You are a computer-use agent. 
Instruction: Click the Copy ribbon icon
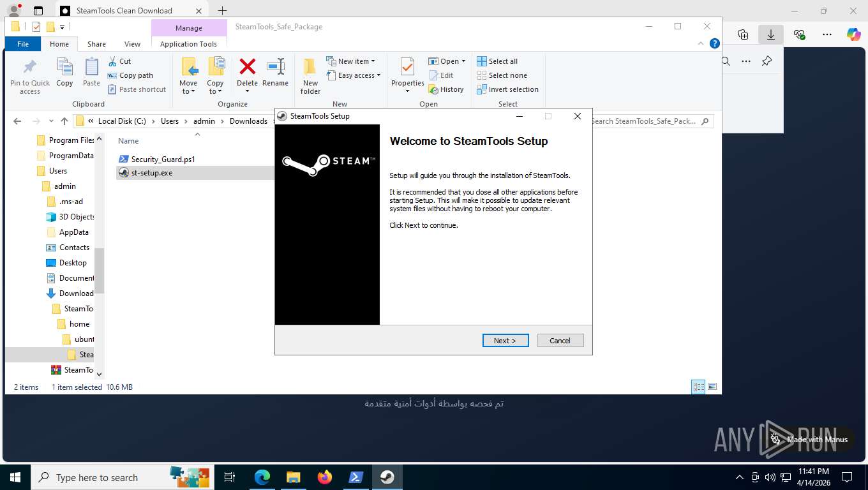pyautogui.click(x=64, y=72)
